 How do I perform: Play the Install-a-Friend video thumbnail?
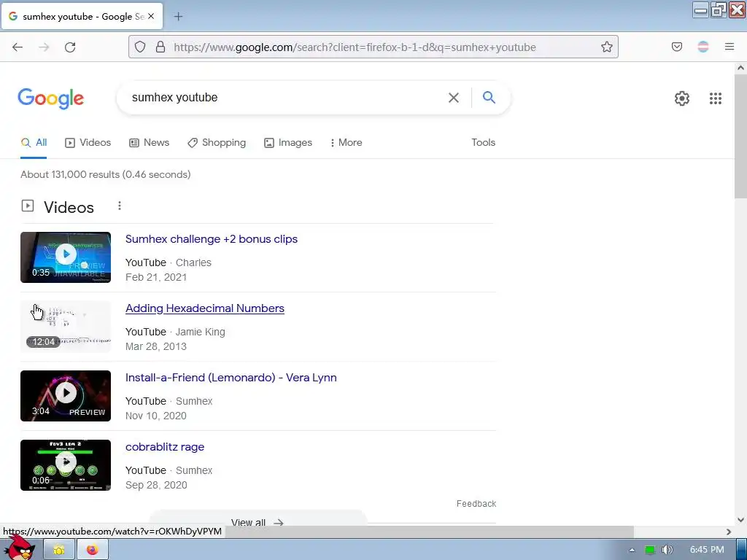coord(66,396)
